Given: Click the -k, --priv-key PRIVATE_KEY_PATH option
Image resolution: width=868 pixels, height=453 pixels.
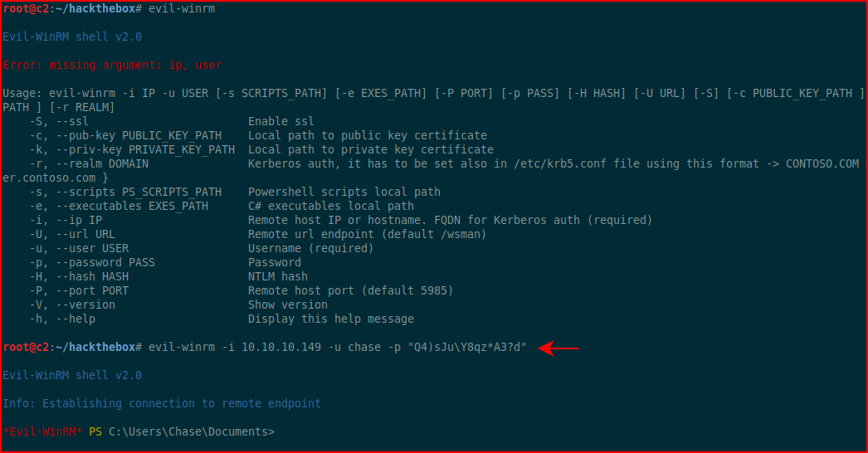Looking at the screenshot, I should coord(132,150).
